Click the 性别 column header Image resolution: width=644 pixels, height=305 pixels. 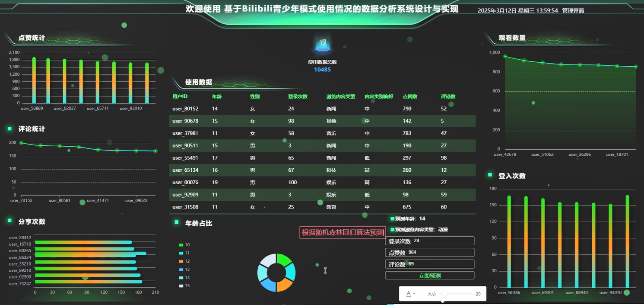[255, 96]
